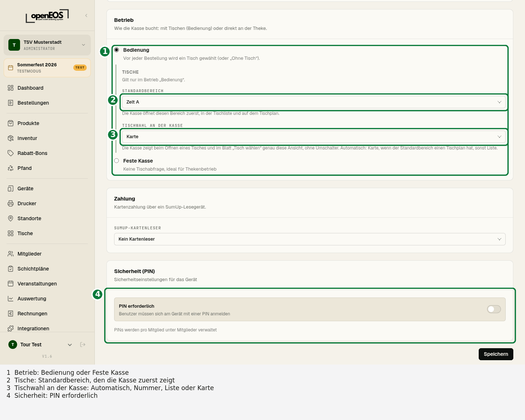Collapse the sidebar with the chevron
Image resolution: width=525 pixels, height=420 pixels.
pyautogui.click(x=86, y=15)
